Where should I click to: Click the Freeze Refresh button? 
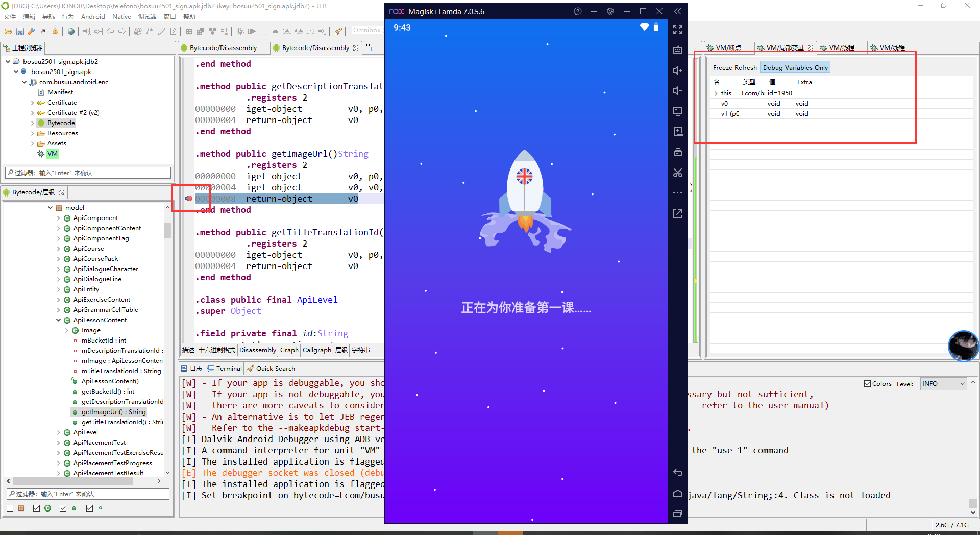(x=734, y=67)
